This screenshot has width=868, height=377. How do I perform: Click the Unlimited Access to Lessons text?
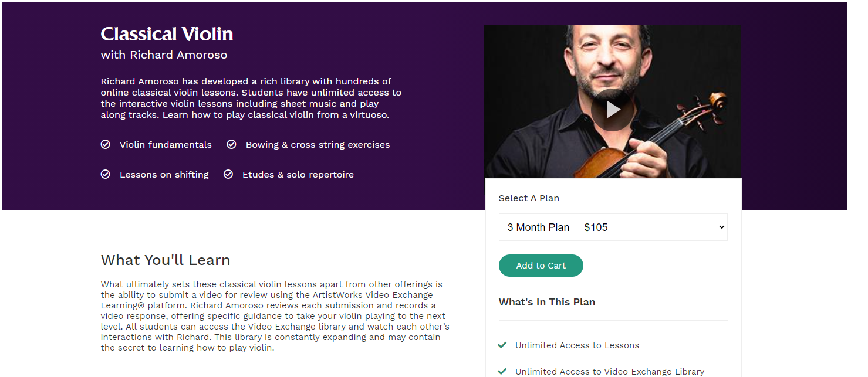tap(577, 345)
